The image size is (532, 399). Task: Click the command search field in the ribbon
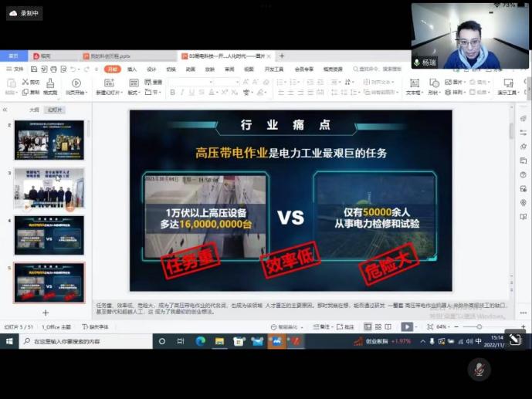coord(378,69)
